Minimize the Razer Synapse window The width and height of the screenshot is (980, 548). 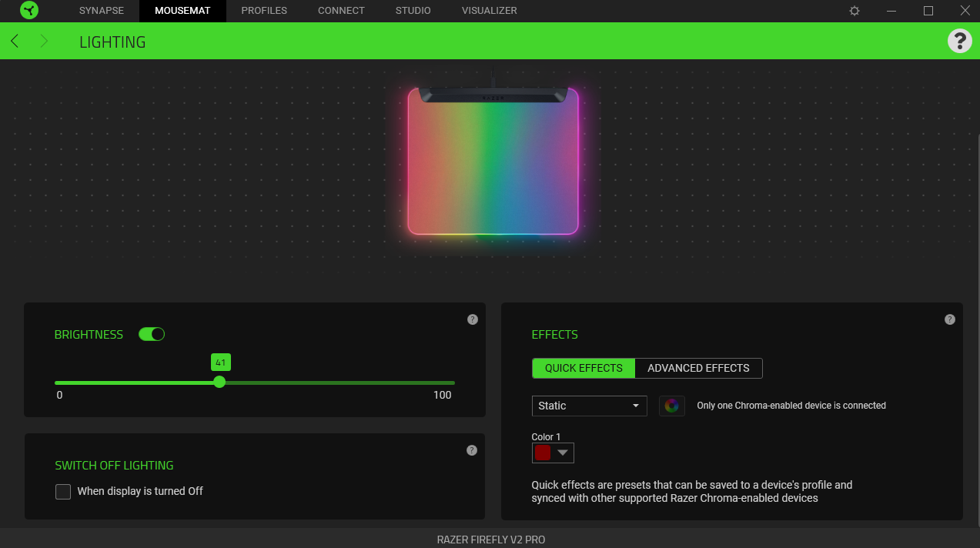(x=891, y=11)
